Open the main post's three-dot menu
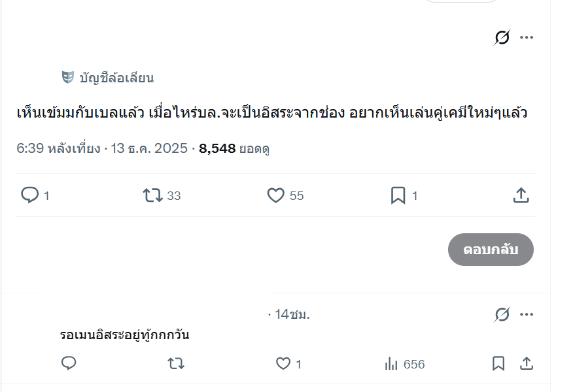573x392 pixels. pyautogui.click(x=527, y=38)
